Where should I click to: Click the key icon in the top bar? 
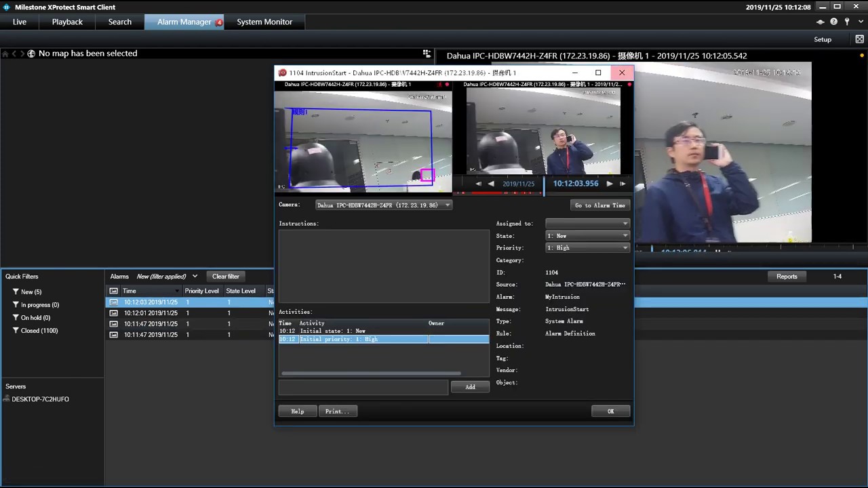click(847, 22)
